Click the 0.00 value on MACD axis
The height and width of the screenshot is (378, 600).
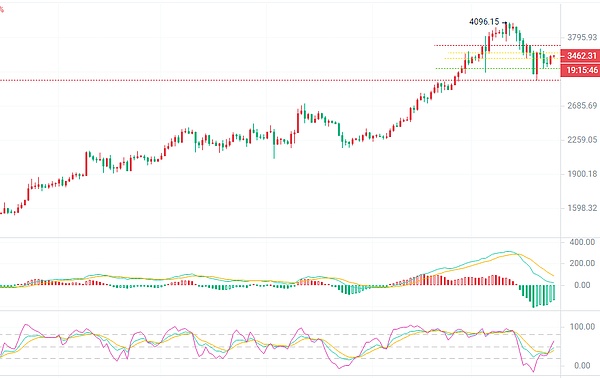coord(582,285)
